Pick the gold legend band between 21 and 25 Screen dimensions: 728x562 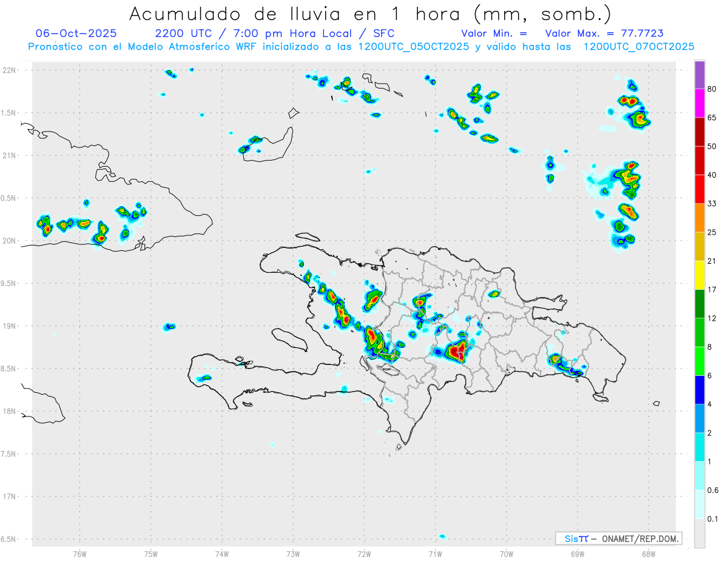[x=699, y=247]
